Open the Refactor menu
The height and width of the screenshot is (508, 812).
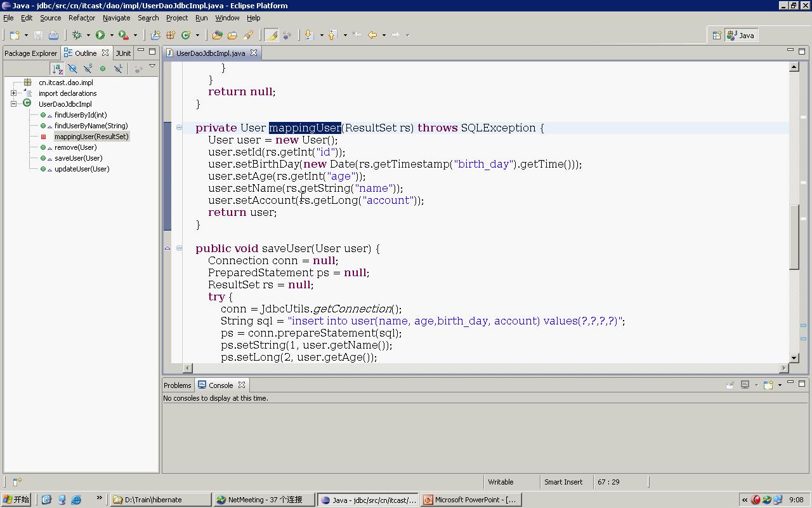pos(81,18)
